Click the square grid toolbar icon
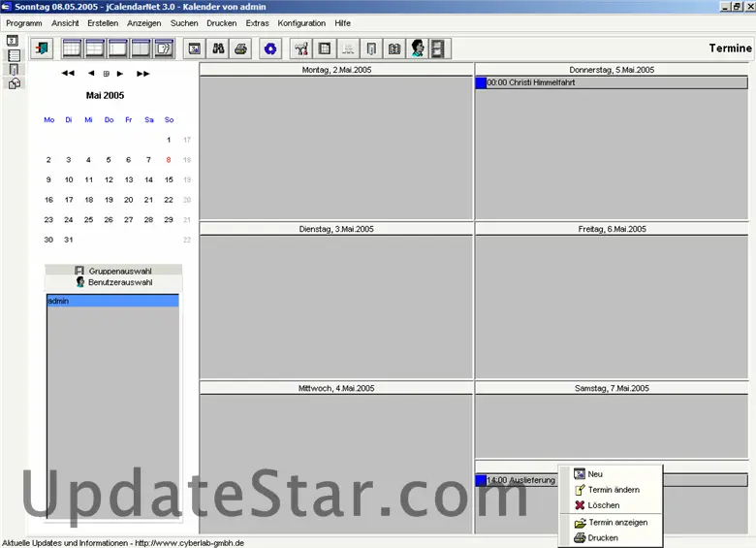The height and width of the screenshot is (548, 756). (x=325, y=48)
